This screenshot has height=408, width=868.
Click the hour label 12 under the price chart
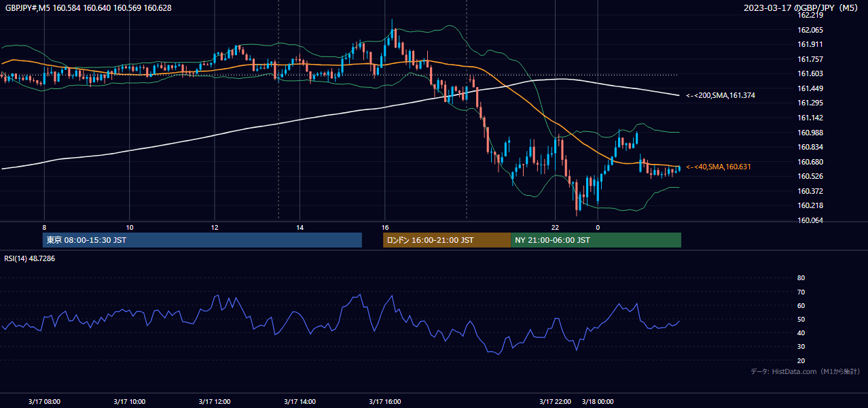(x=215, y=227)
